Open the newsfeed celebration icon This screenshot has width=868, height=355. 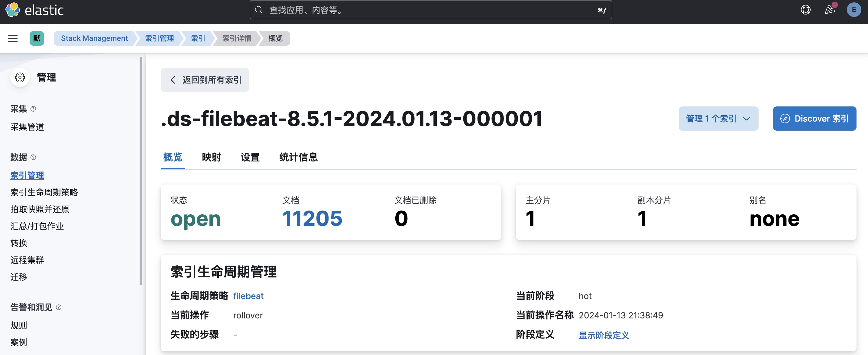point(830,10)
